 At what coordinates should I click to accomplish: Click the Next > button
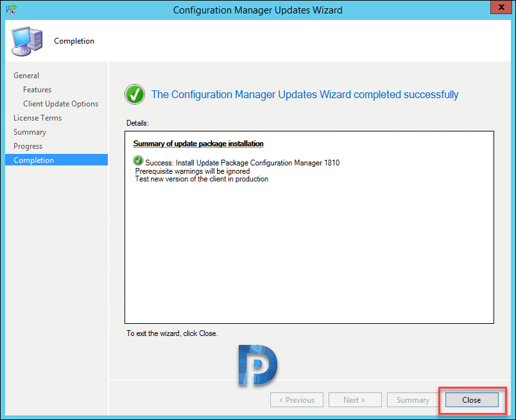tap(355, 400)
